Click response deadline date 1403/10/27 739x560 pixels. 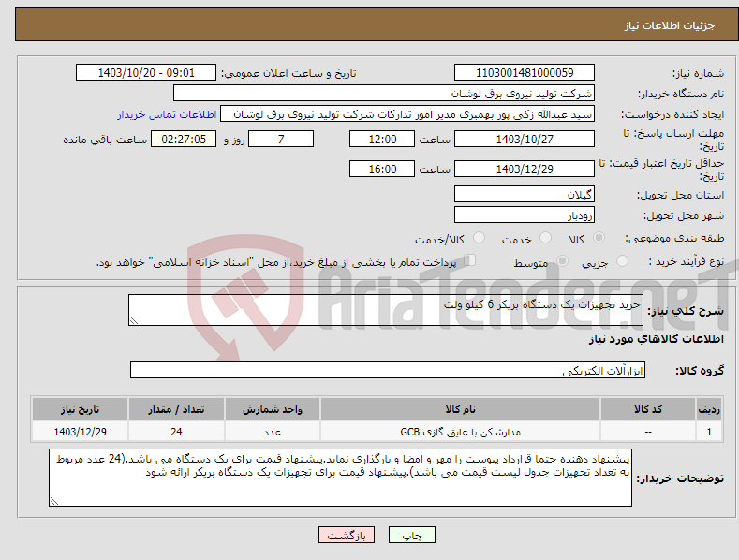click(x=525, y=139)
